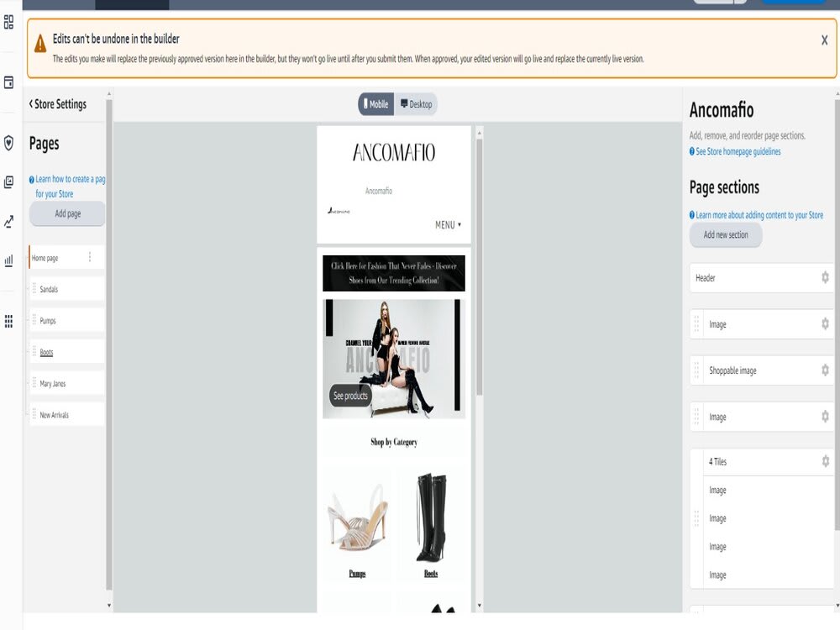The width and height of the screenshot is (840, 630).
Task: Go back to Store Settings
Action: point(58,104)
